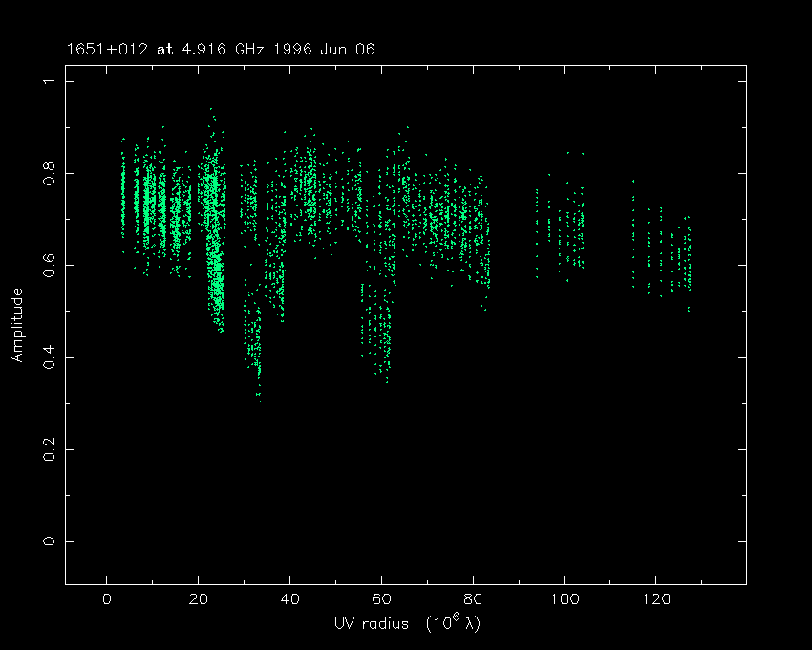
Task: Click the x-axis tick label 100
Action: 565,599
